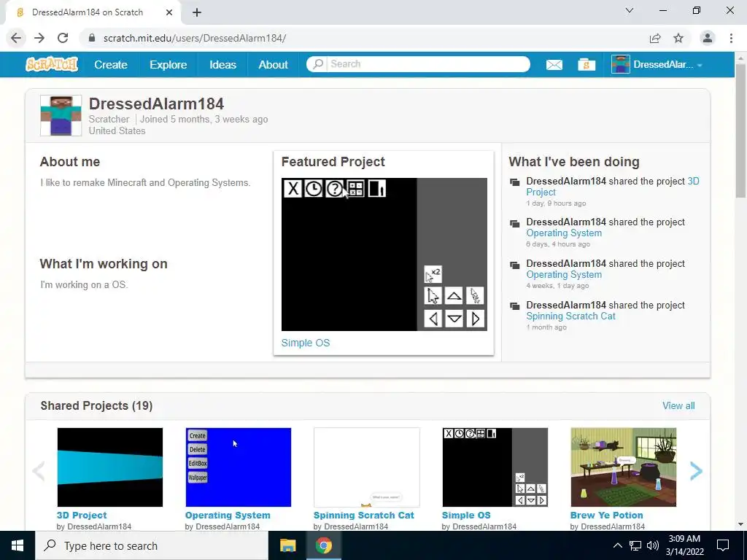The image size is (747, 560).
Task: Open the Spinning Scratch Cat thumbnail
Action: (367, 467)
